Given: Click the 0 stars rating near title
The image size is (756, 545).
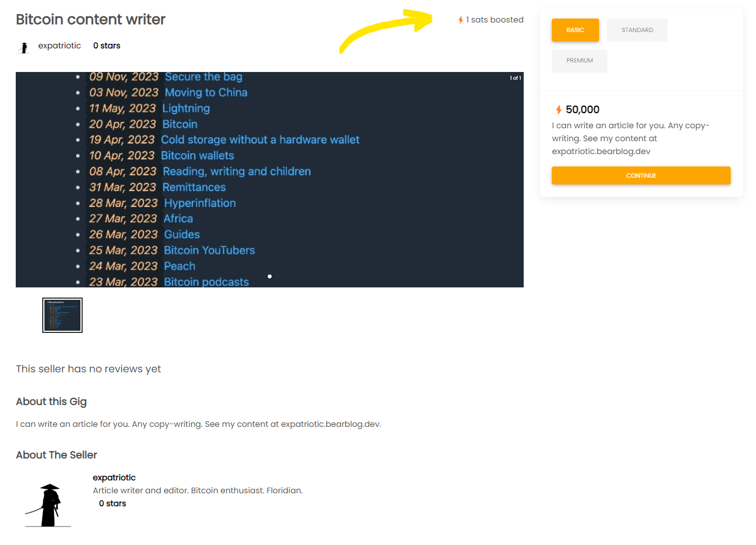Looking at the screenshot, I should [107, 46].
